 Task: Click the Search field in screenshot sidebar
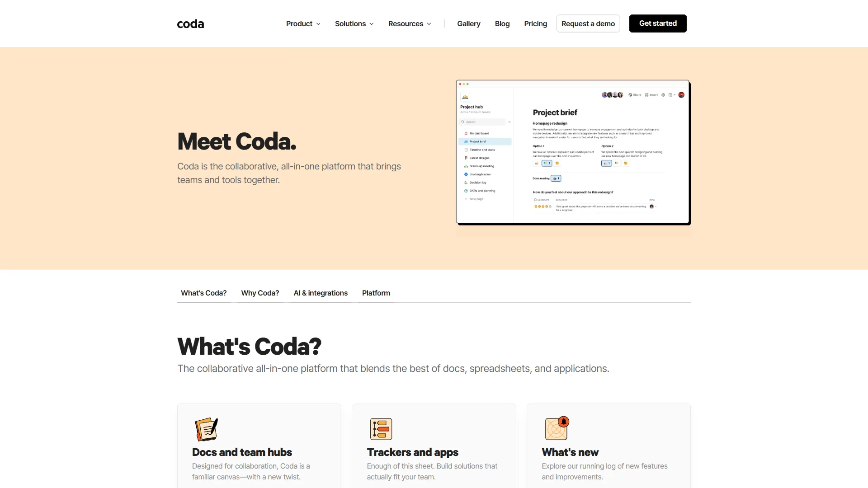click(482, 122)
